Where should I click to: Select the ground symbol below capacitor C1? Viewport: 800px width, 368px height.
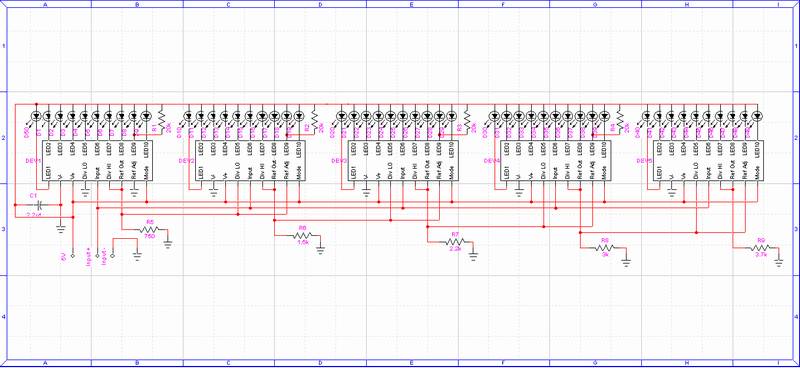pyautogui.click(x=61, y=228)
